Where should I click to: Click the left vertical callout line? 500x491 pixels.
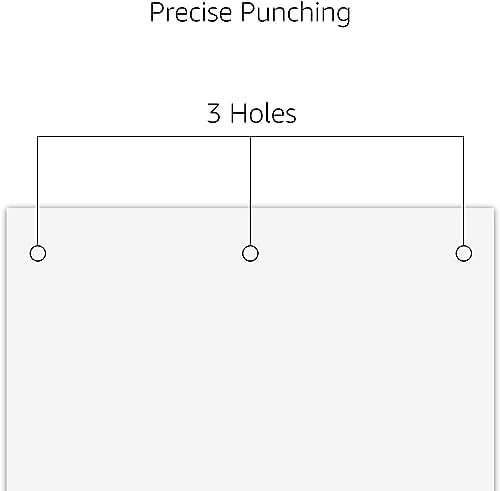(37, 191)
